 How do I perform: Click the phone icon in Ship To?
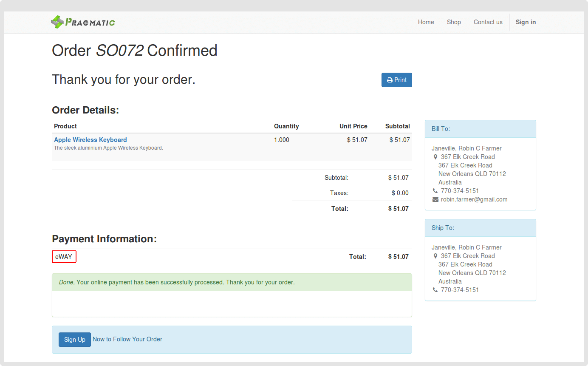(435, 290)
